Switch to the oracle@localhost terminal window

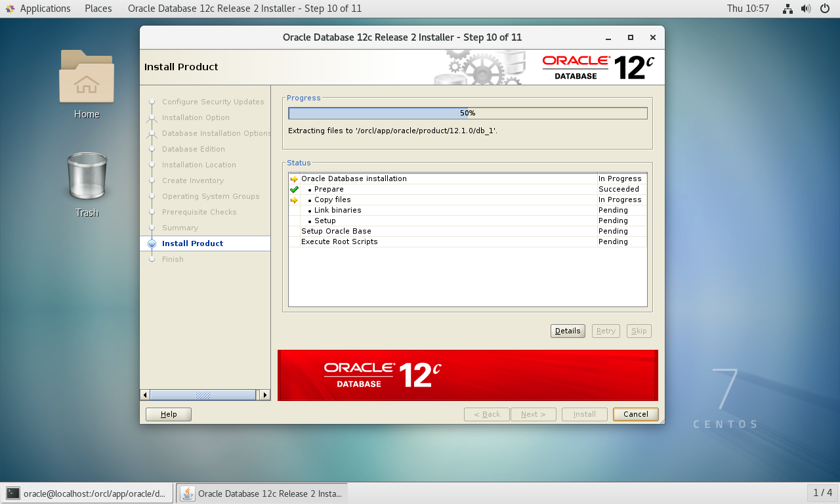[x=87, y=493]
